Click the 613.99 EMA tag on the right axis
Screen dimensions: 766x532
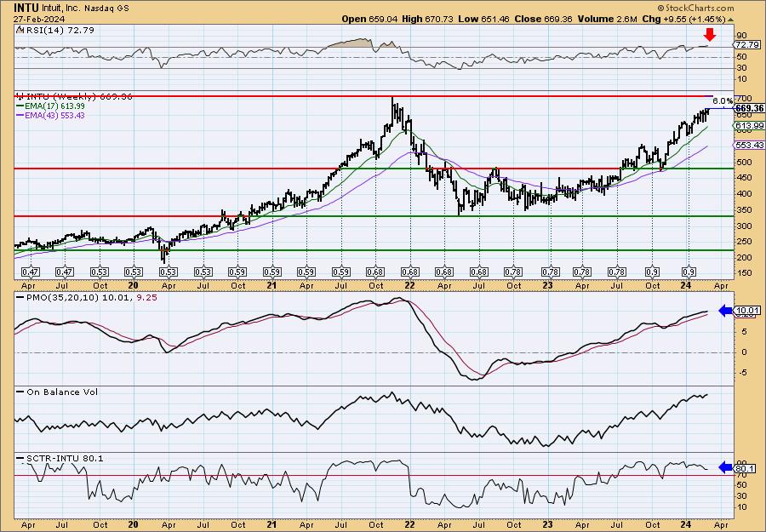[749, 125]
